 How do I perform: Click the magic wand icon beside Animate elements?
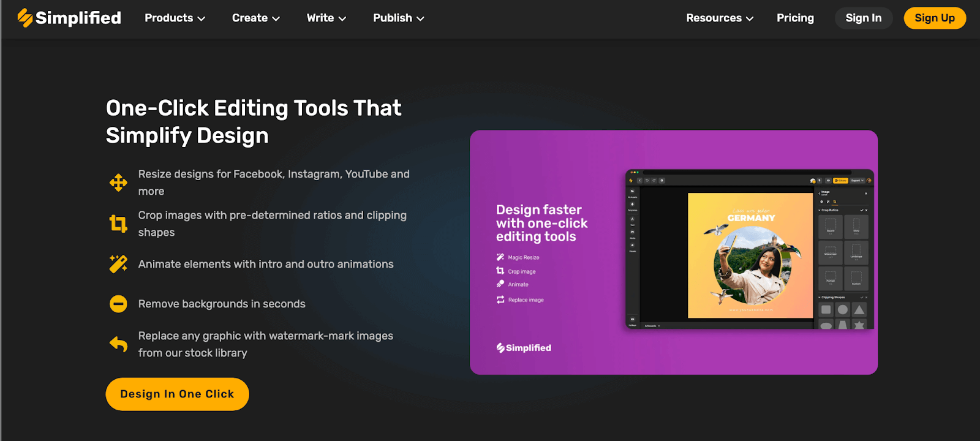point(118,264)
